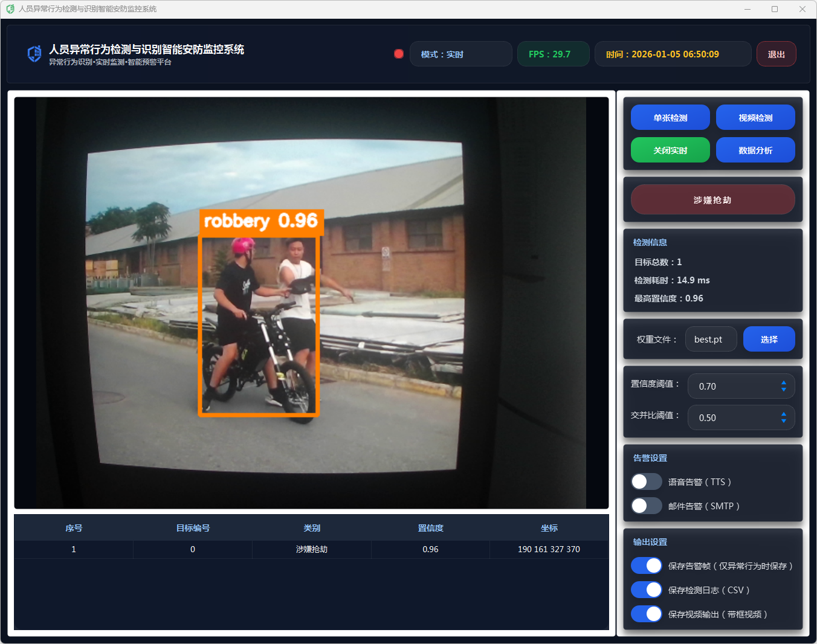The width and height of the screenshot is (817, 644).
Task: Select the 涉嫌抢劫 row in results table
Action: click(311, 549)
